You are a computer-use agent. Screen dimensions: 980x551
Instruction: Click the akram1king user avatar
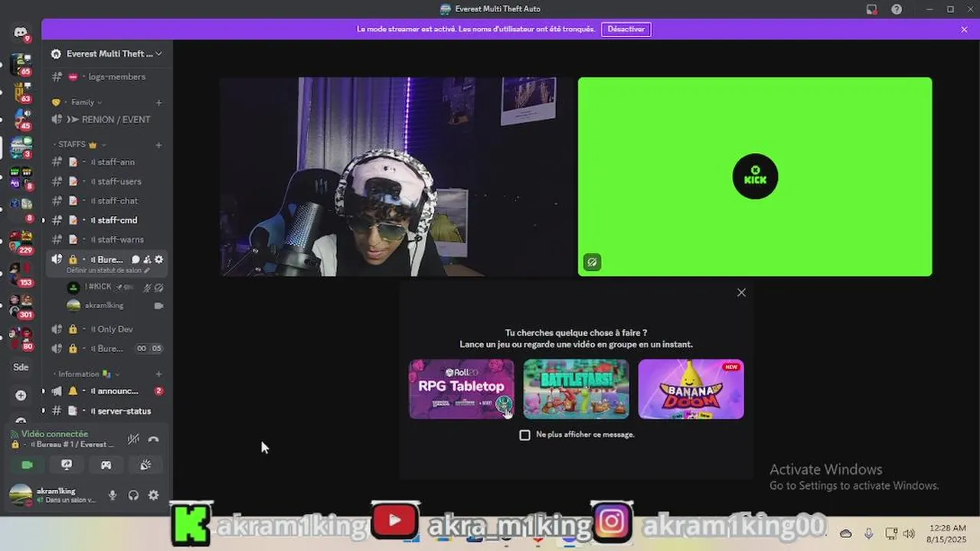click(21, 495)
